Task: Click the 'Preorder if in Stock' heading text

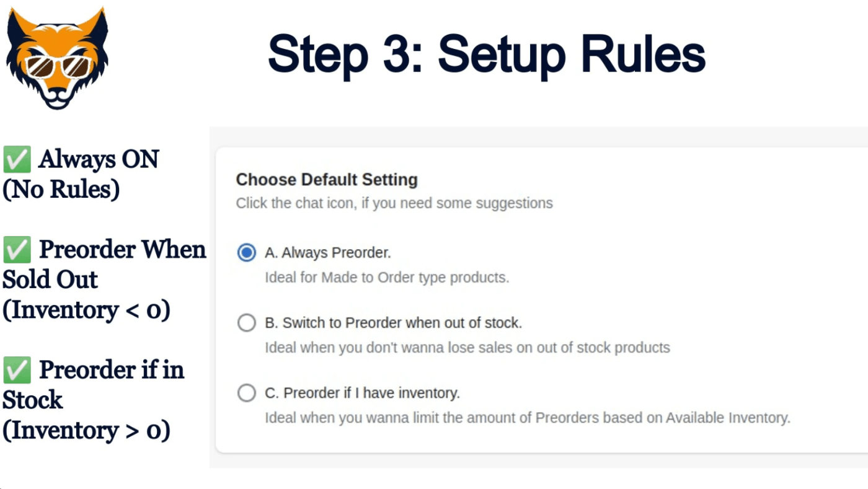Action: tap(93, 384)
